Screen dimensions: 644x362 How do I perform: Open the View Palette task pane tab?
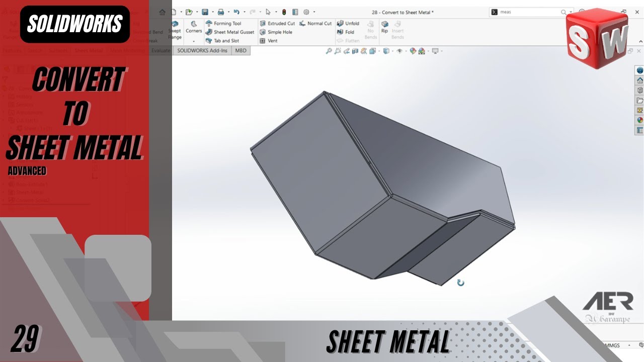pyautogui.click(x=639, y=110)
